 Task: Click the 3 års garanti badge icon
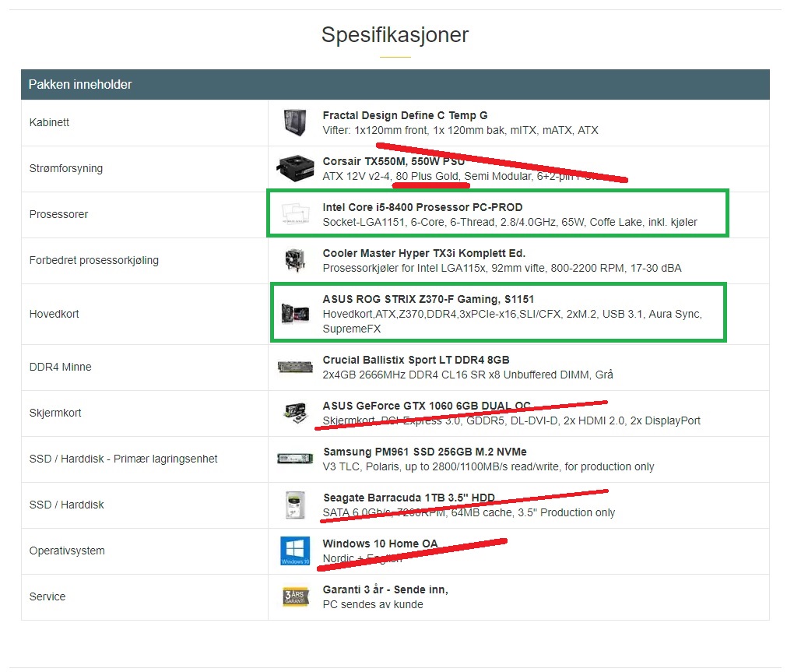(295, 596)
